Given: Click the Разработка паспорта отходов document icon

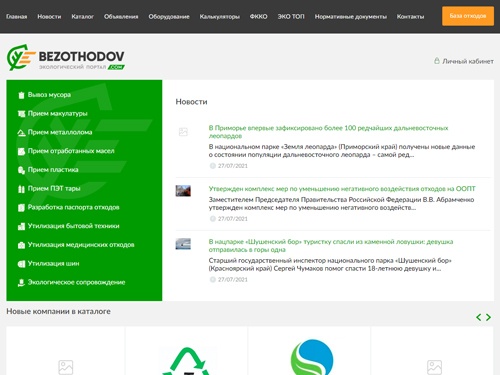Looking at the screenshot, I should (x=21, y=208).
